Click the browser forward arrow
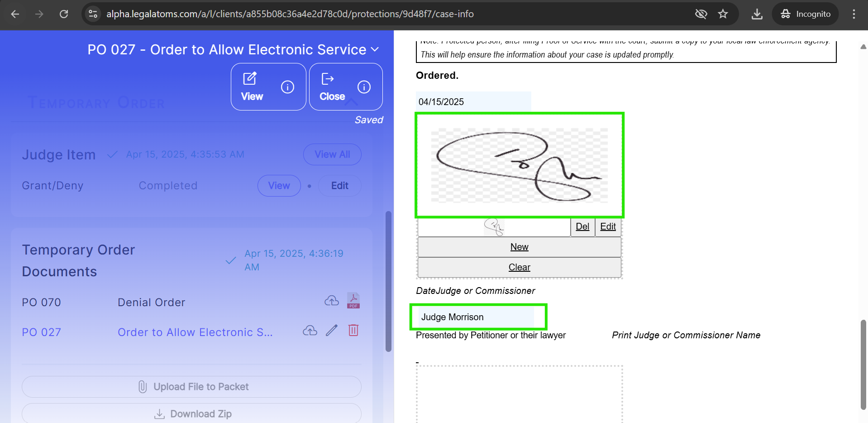The image size is (868, 423). (39, 14)
